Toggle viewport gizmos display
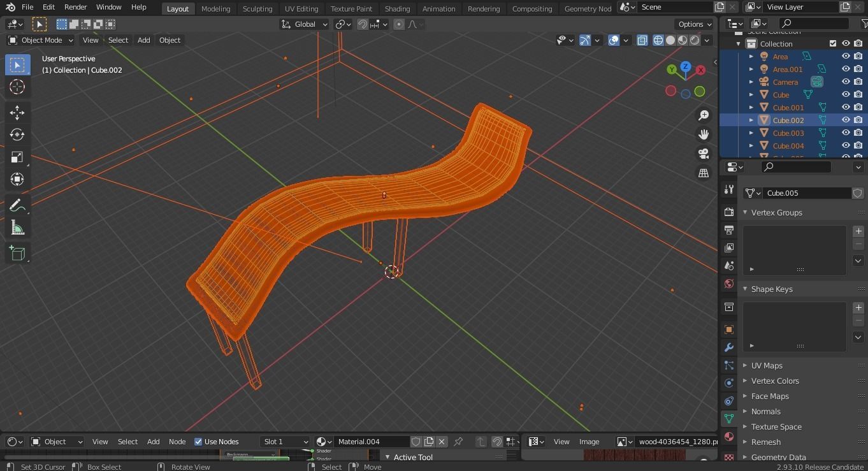The height and width of the screenshot is (471, 868). pyautogui.click(x=585, y=40)
